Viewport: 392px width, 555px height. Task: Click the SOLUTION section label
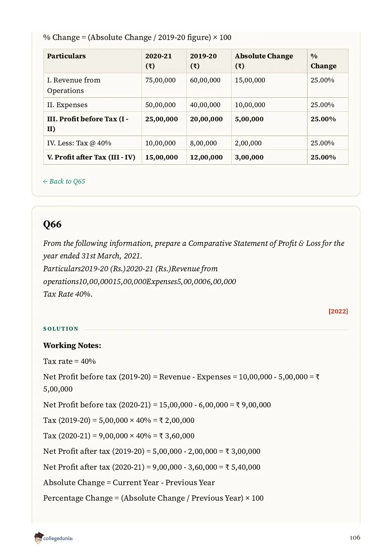pos(61,329)
